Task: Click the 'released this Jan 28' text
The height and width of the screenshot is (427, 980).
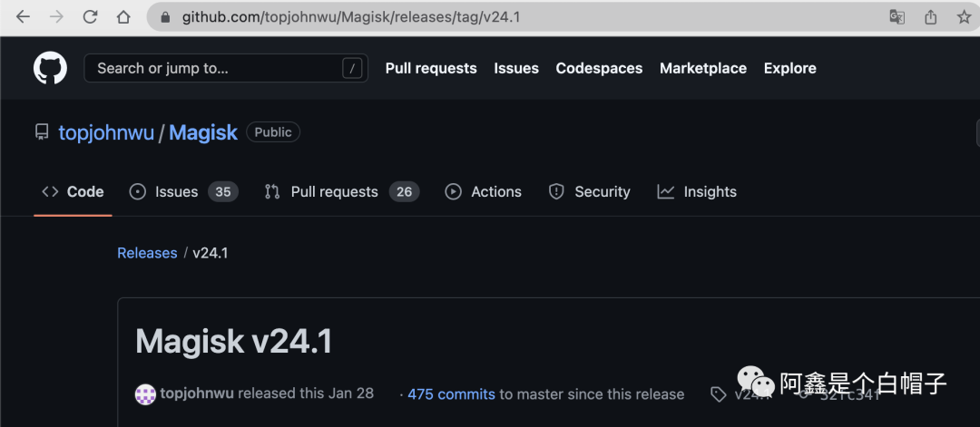Action: pos(307,393)
